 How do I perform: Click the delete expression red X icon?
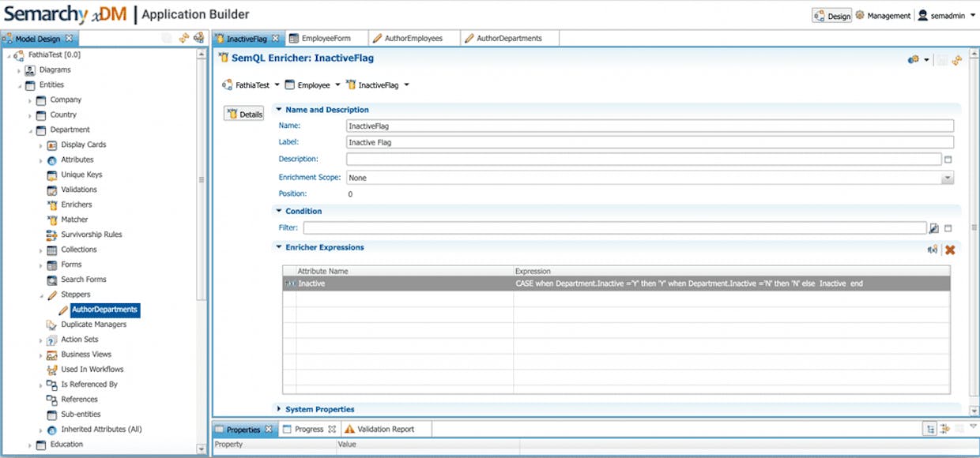click(x=950, y=250)
